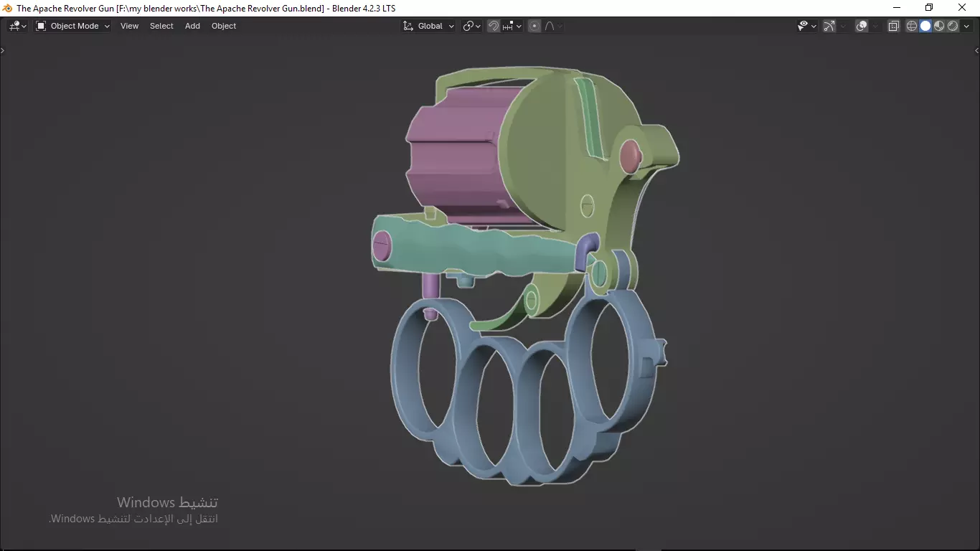This screenshot has height=551, width=980.
Task: Toggle viewport gizmos
Action: click(829, 26)
